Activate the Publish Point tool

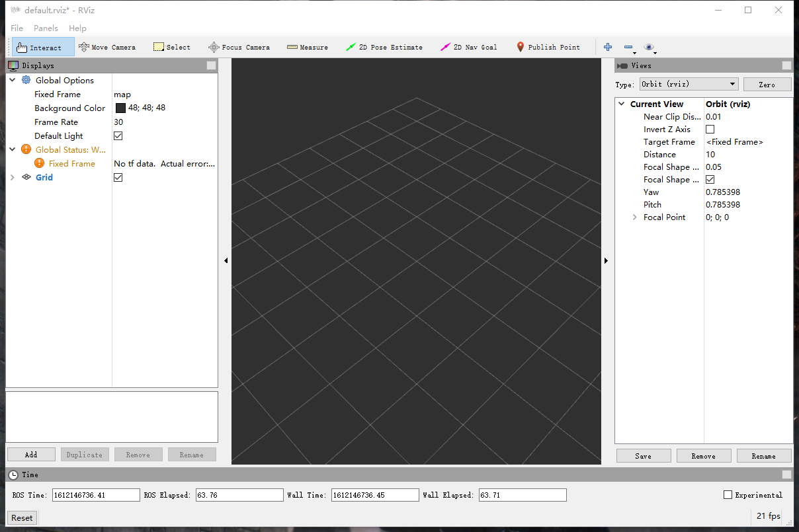coord(548,47)
